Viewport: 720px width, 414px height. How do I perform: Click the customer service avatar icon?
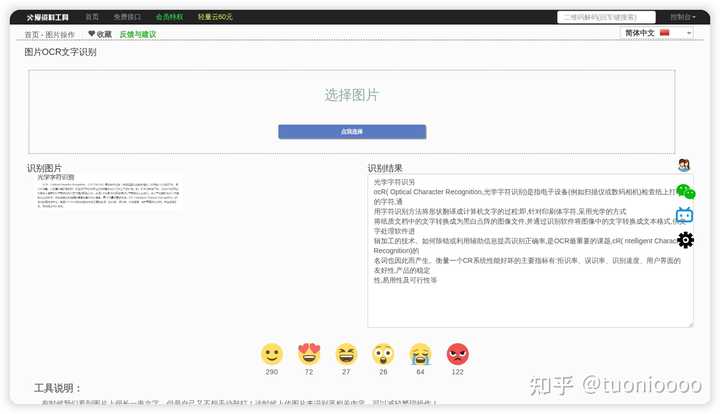pos(684,165)
